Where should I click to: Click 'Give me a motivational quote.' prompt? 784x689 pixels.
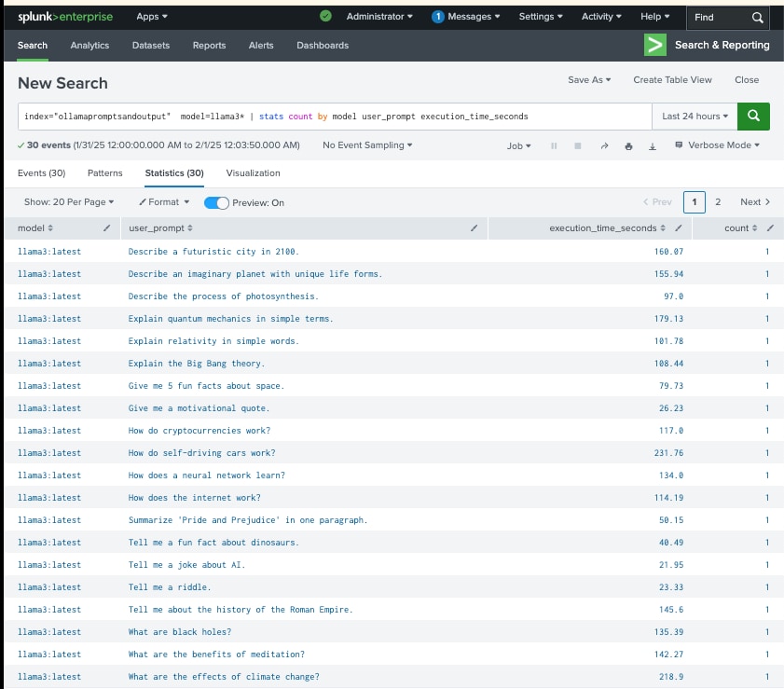[x=199, y=408]
